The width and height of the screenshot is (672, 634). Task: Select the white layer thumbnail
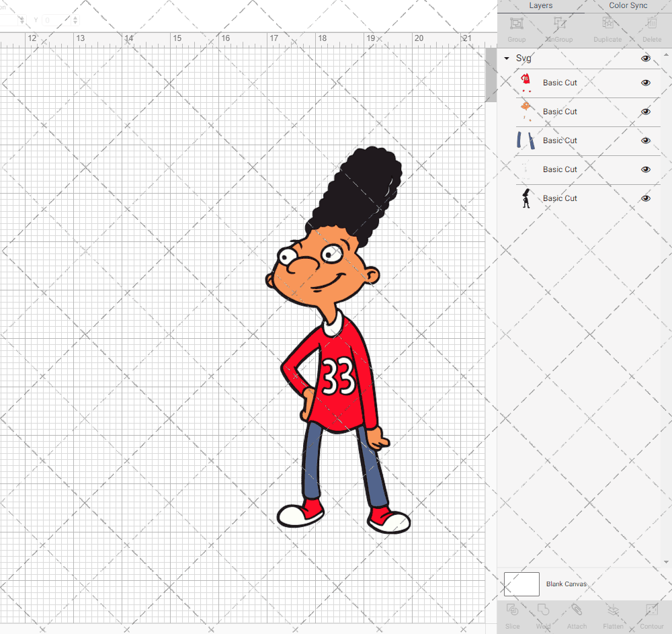point(526,169)
